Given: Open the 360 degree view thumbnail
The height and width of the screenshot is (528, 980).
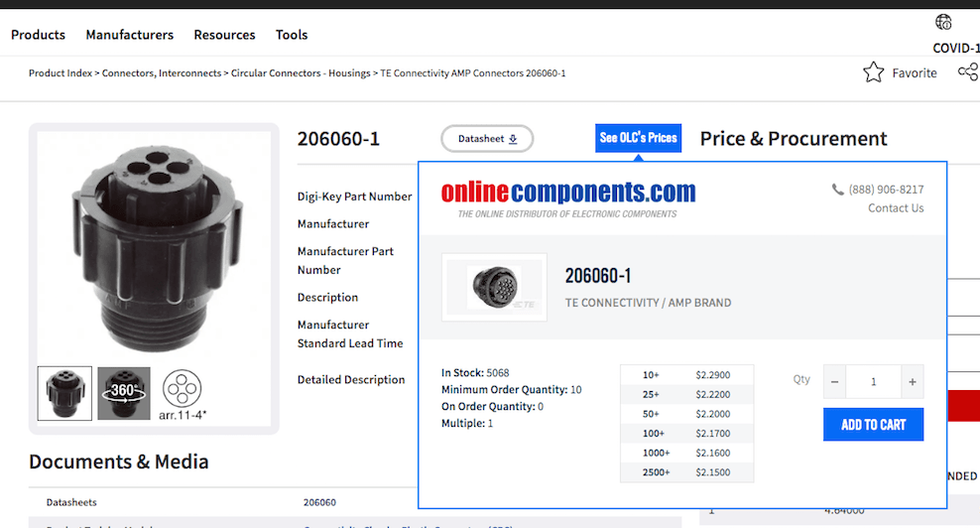Looking at the screenshot, I should click(124, 393).
